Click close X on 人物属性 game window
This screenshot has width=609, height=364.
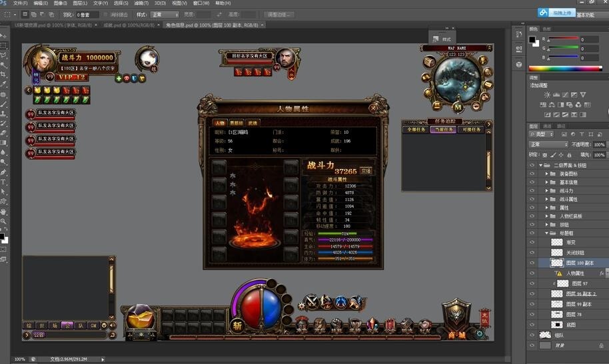coord(373,108)
